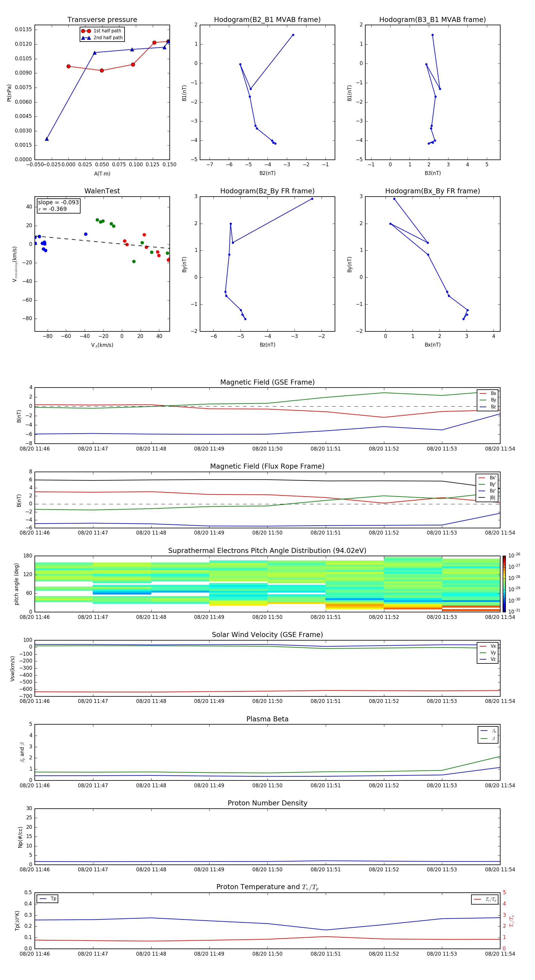Select the Vz legend entry in velocity plot

(488, 659)
